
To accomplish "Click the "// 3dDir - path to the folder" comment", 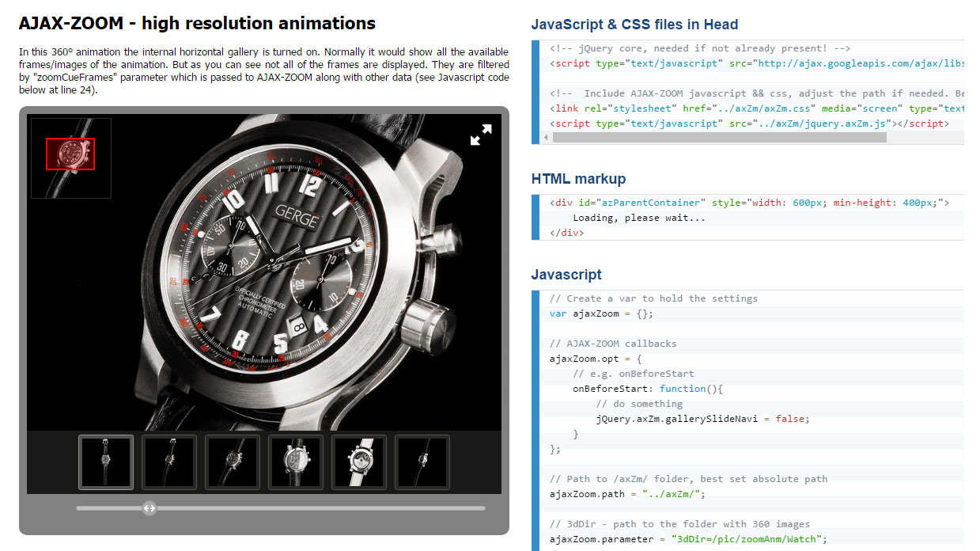I will point(679,524).
